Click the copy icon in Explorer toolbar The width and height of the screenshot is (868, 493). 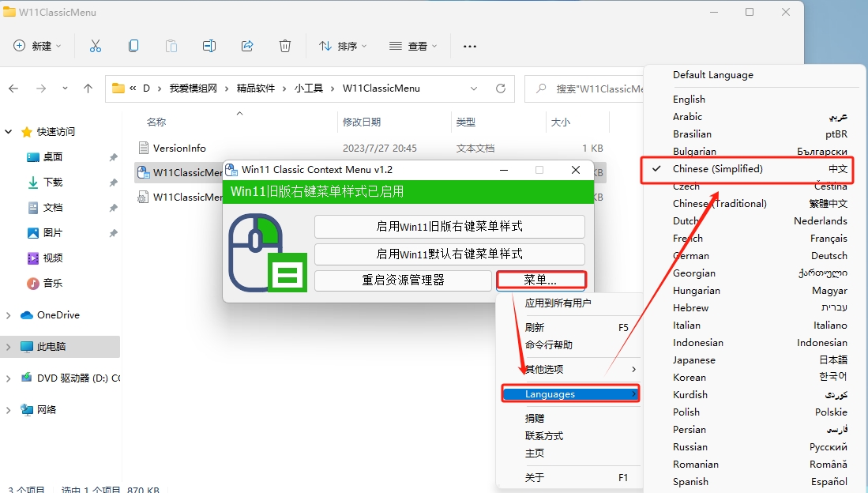click(x=133, y=46)
